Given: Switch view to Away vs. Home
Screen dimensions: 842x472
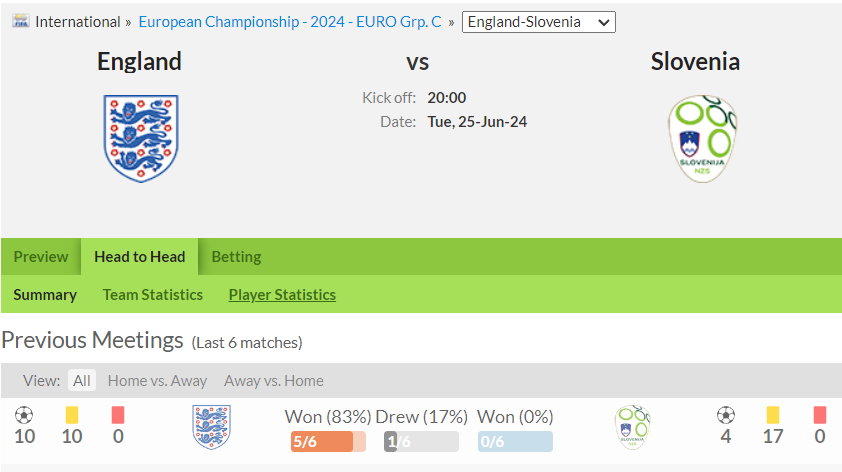Looking at the screenshot, I should pyautogui.click(x=274, y=381).
